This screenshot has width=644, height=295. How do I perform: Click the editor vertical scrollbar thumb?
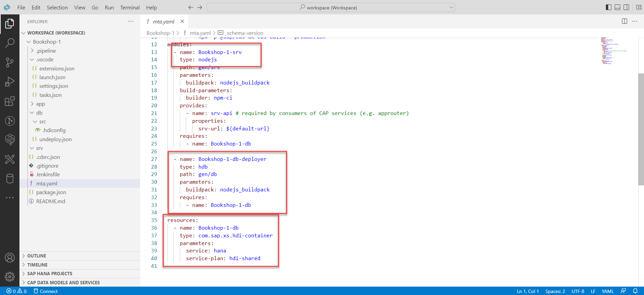coord(641,129)
